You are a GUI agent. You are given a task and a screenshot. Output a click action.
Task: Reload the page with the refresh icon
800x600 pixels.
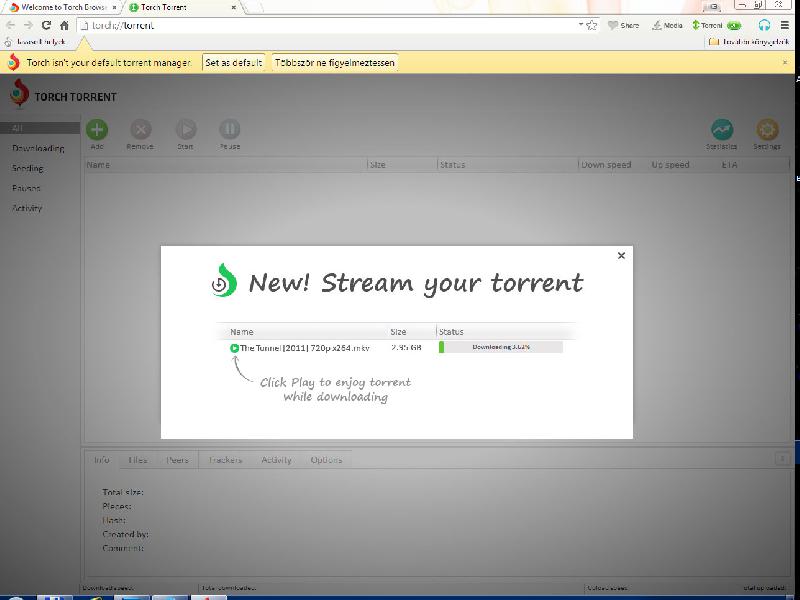[x=46, y=25]
